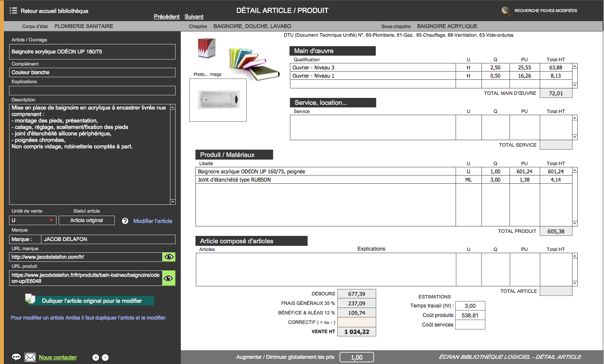Click Service table scroll down arrow
Viewport: 604px width, 364px height.
(575, 137)
